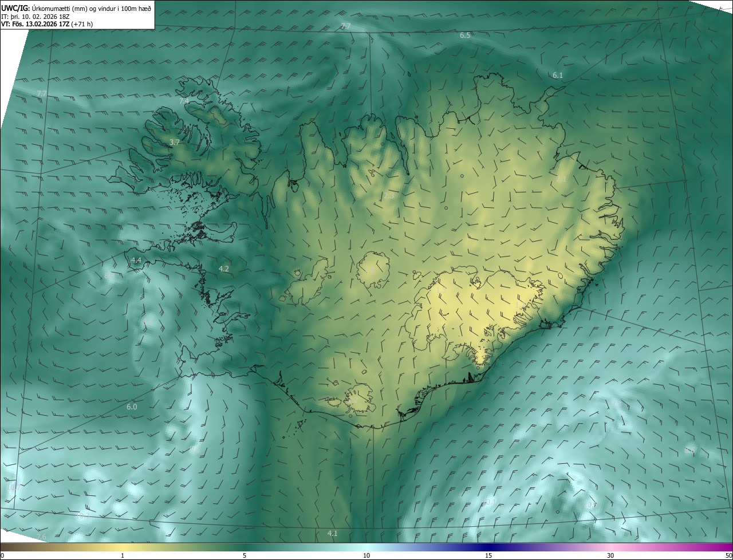Click inside the round Hofsjökull glacier outline
The image size is (733, 560).
pos(373,269)
